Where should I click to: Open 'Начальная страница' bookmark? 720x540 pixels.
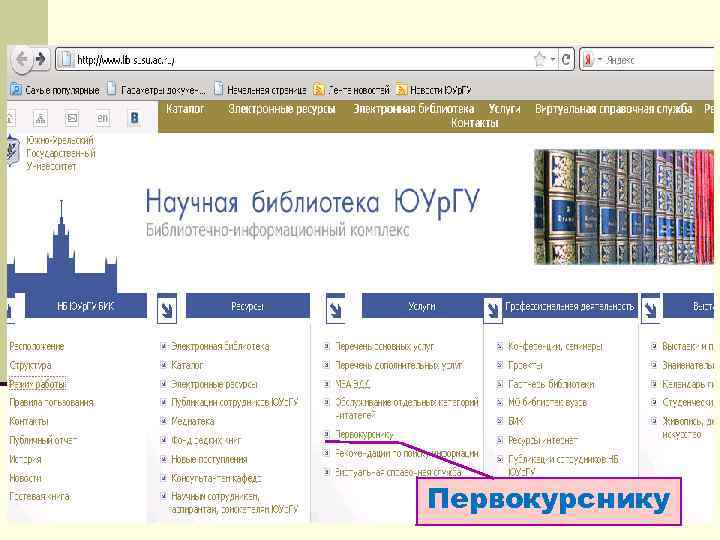[x=260, y=90]
